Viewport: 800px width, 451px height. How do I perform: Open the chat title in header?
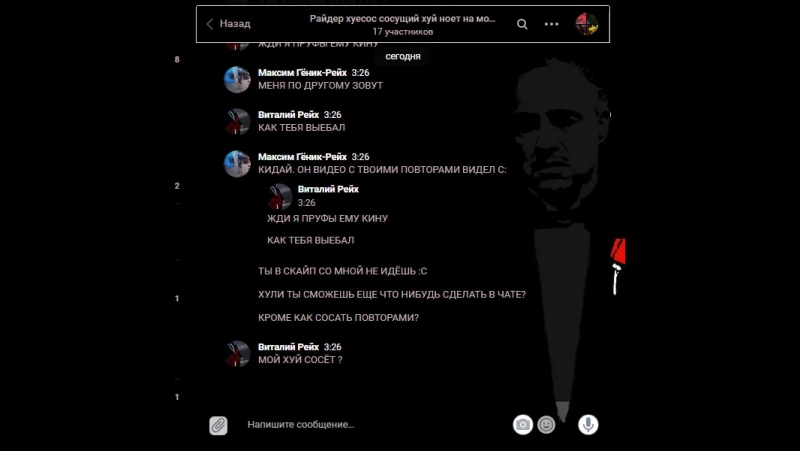pos(402,18)
